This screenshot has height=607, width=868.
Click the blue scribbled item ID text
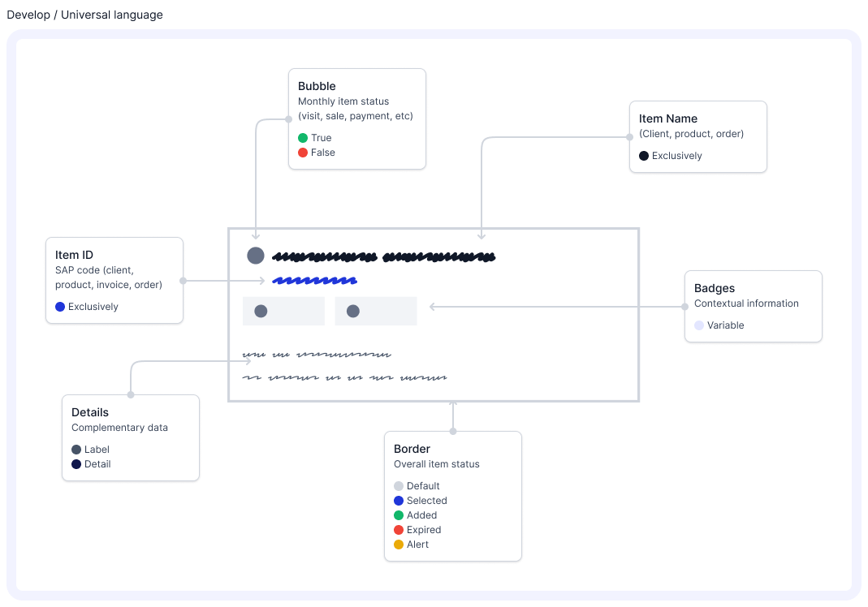click(x=315, y=281)
